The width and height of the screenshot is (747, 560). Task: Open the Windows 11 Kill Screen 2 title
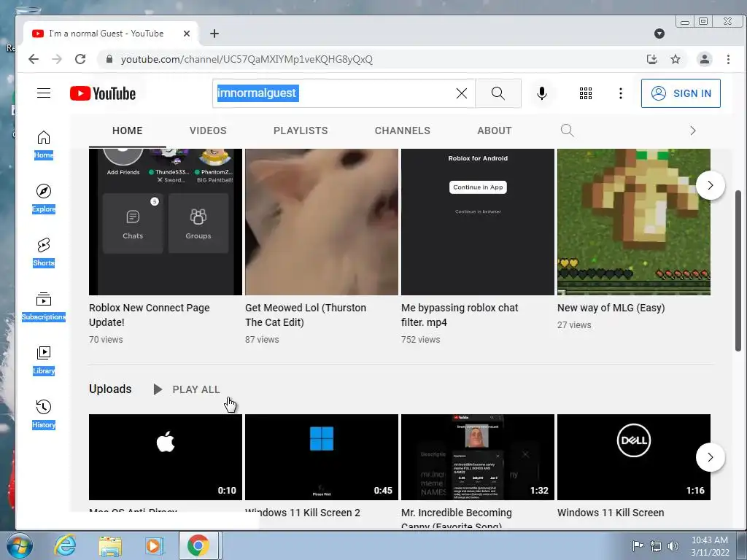pos(303,513)
